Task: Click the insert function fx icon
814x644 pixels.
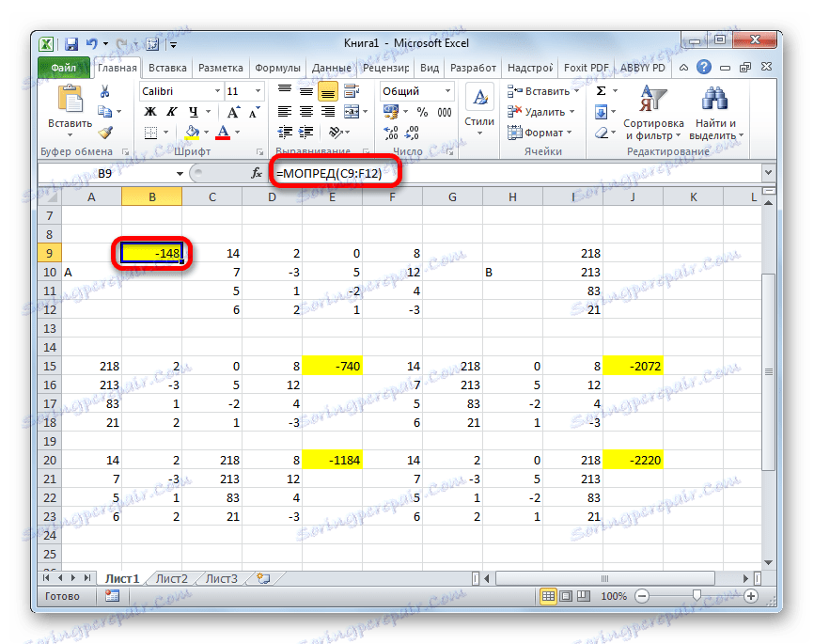Action: click(257, 173)
